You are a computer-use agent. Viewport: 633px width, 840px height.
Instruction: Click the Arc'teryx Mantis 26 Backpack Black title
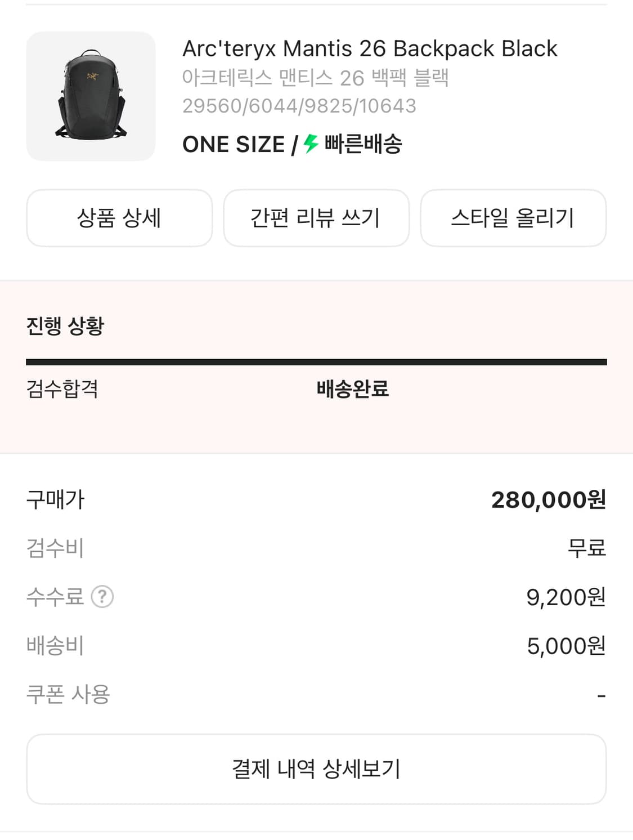coord(370,49)
